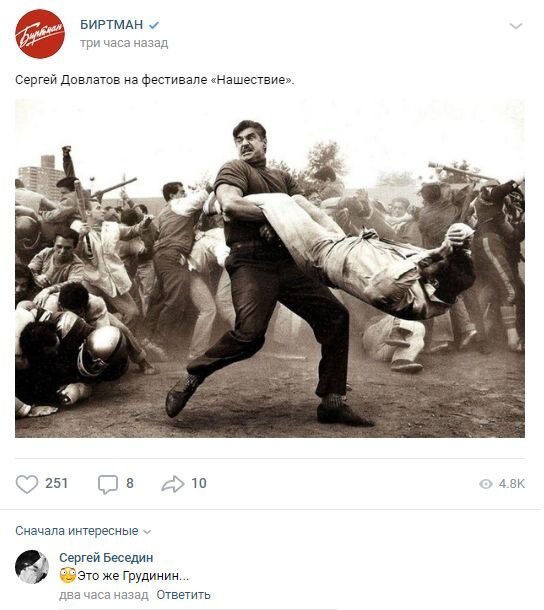Open the red БИРТМАН community avatar

click(x=40, y=34)
